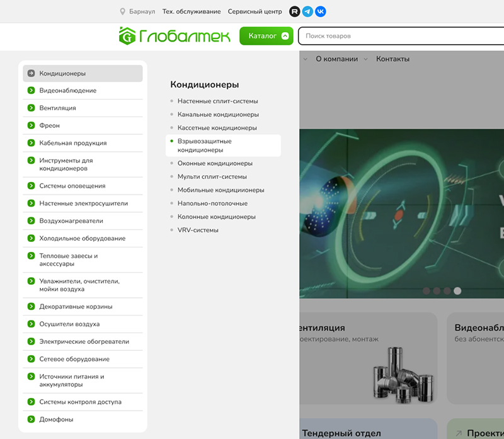Open the VK social icon
The image size is (504, 439).
321,11
